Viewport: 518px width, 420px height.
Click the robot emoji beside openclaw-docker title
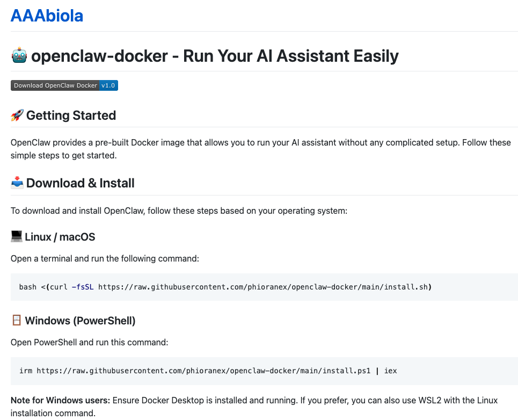(x=19, y=56)
